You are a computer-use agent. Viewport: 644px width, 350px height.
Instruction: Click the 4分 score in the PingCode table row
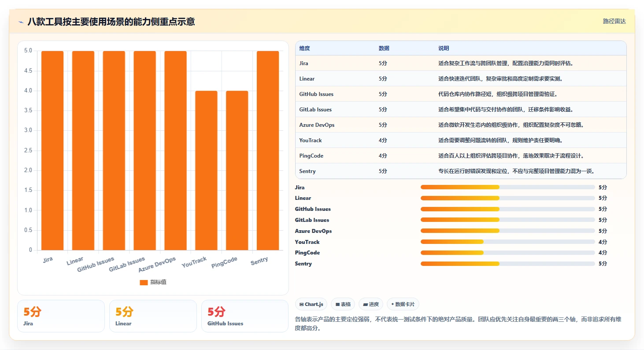383,156
